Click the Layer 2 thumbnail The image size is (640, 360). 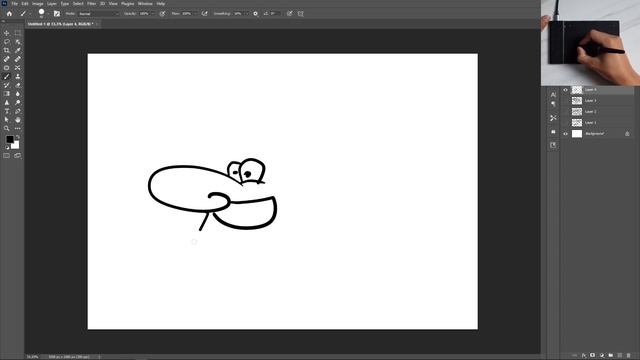click(x=577, y=112)
